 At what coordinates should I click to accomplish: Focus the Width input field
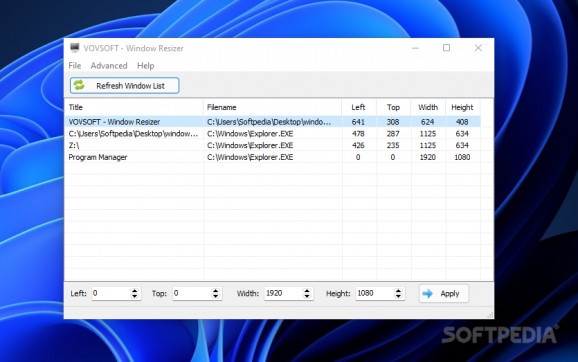click(283, 293)
